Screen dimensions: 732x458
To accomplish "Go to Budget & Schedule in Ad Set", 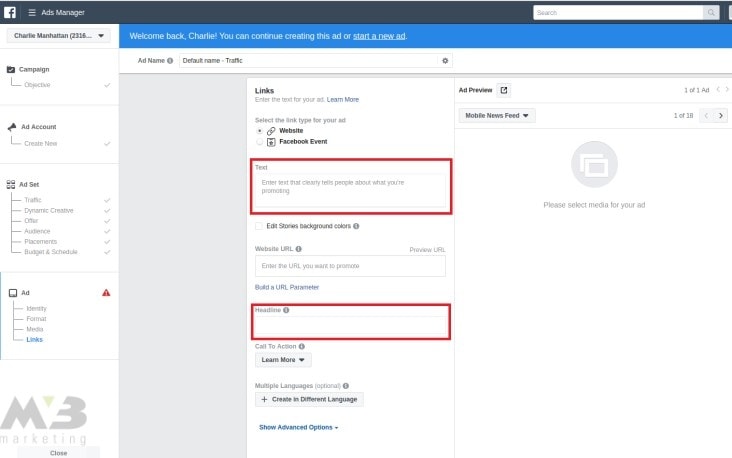I will (51, 252).
